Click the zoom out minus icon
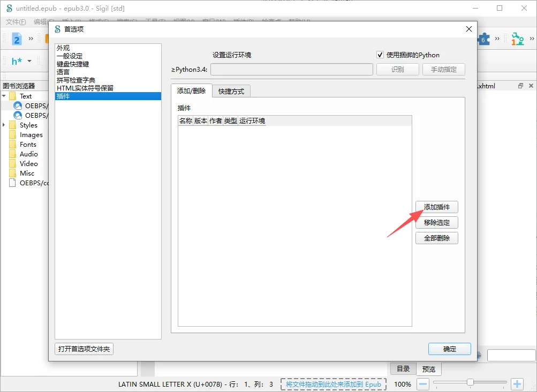The image size is (537, 392). pyautogui.click(x=423, y=384)
